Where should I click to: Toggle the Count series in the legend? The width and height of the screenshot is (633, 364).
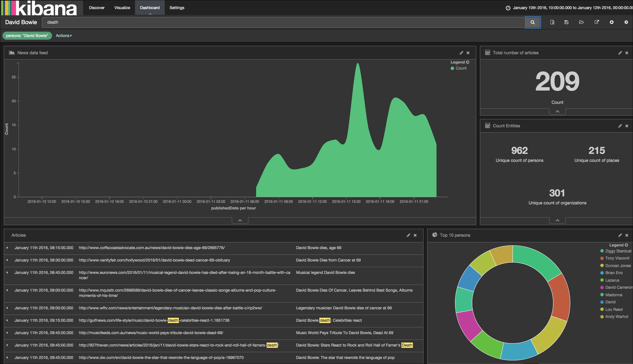458,68
